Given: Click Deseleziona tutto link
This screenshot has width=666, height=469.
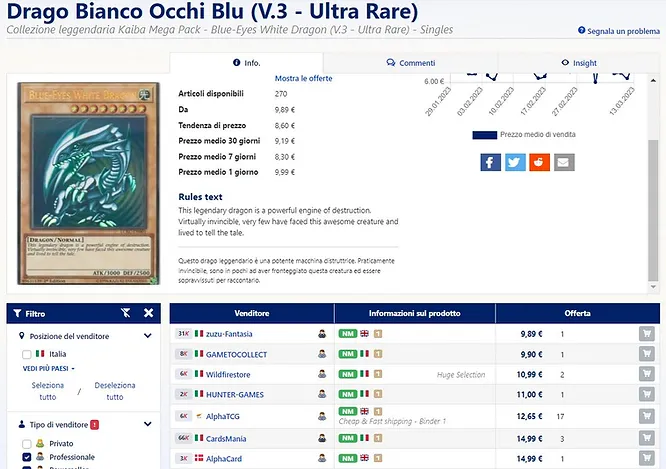Looking at the screenshot, I should point(115,391).
